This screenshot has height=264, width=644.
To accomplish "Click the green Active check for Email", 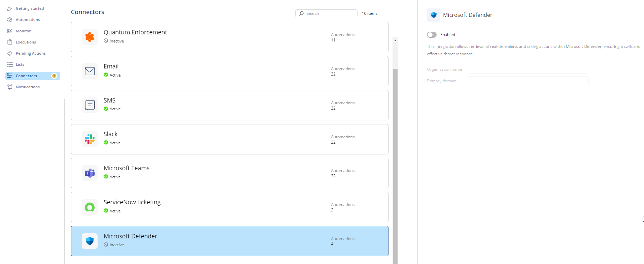I will (106, 75).
